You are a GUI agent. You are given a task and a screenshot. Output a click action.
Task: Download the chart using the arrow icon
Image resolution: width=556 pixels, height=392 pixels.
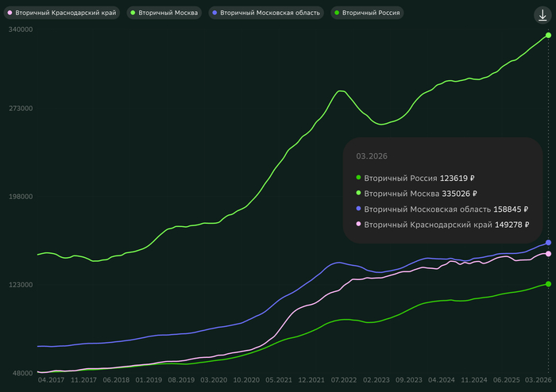tap(542, 15)
